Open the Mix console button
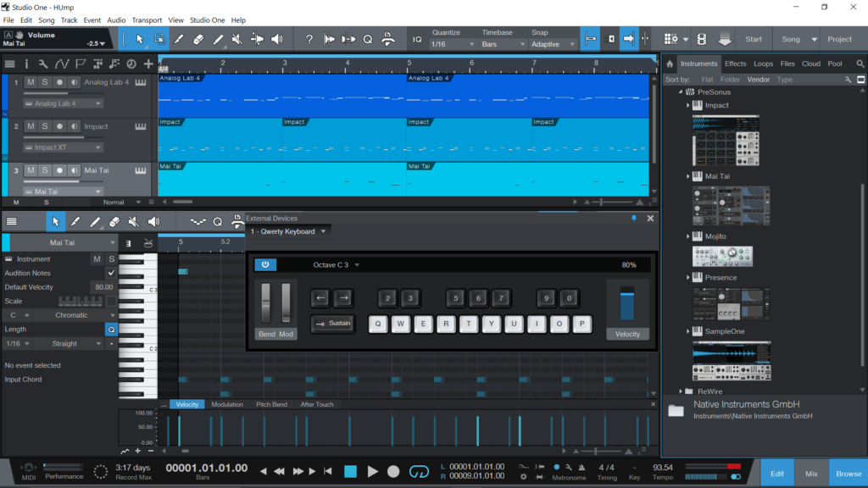 point(811,474)
